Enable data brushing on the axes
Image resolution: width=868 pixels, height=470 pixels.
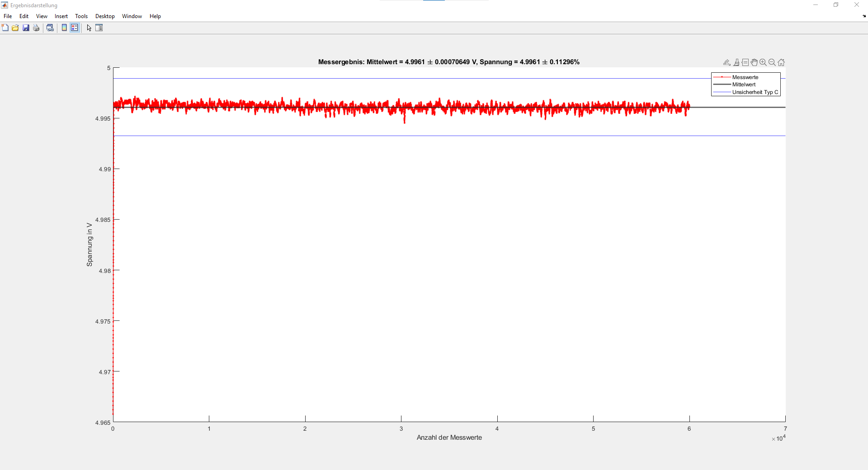tap(736, 62)
